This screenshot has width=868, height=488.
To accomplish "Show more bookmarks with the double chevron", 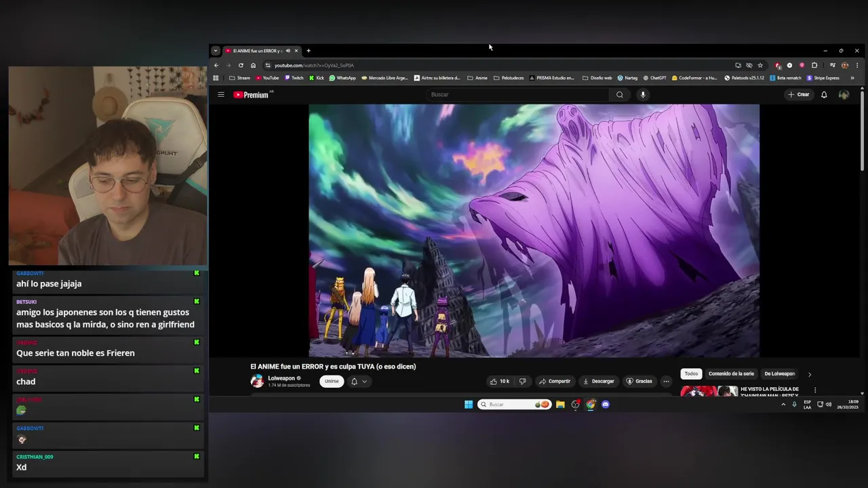I will pos(852,78).
